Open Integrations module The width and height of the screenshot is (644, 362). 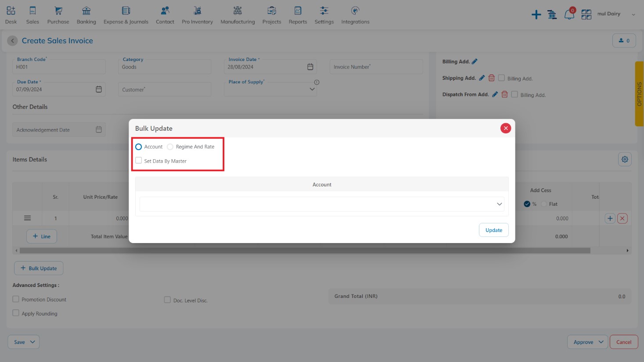355,15
